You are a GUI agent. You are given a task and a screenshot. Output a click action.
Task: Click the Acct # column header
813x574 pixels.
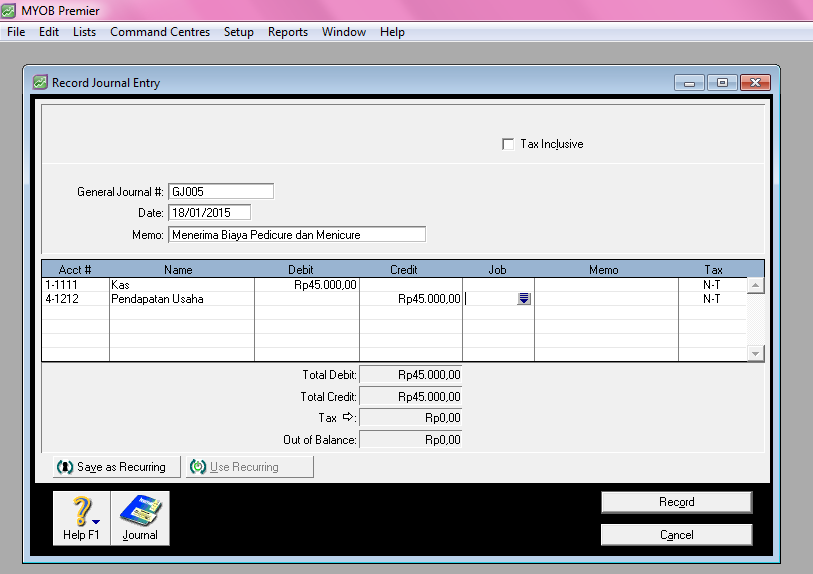75,270
